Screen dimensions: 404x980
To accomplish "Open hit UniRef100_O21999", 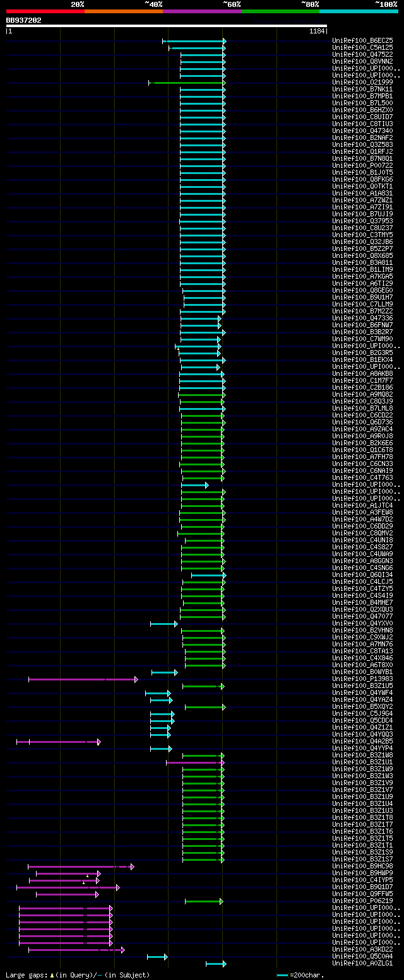I will [x=362, y=82].
